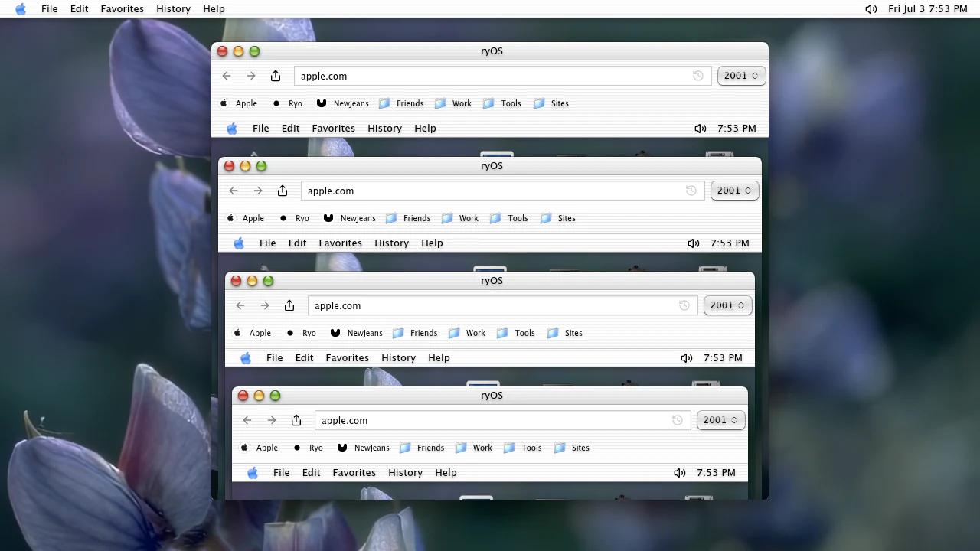Image resolution: width=980 pixels, height=551 pixels.
Task: Open the 2001 year dropdown in third nested window
Action: pos(727,305)
